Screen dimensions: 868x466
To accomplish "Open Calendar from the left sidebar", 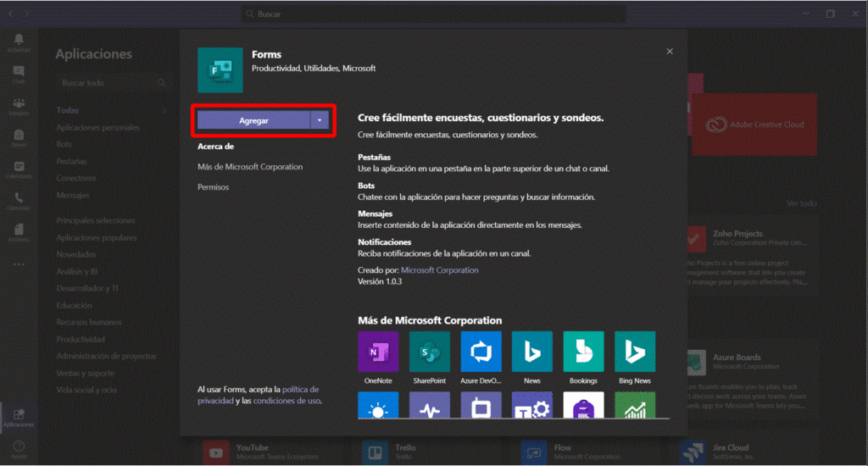I will 19,169.
